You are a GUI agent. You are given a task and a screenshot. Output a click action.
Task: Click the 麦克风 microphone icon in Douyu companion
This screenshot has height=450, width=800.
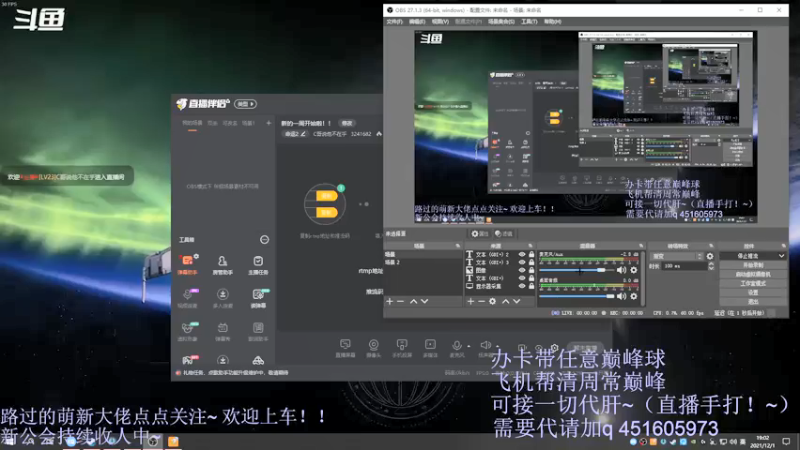[x=457, y=348]
